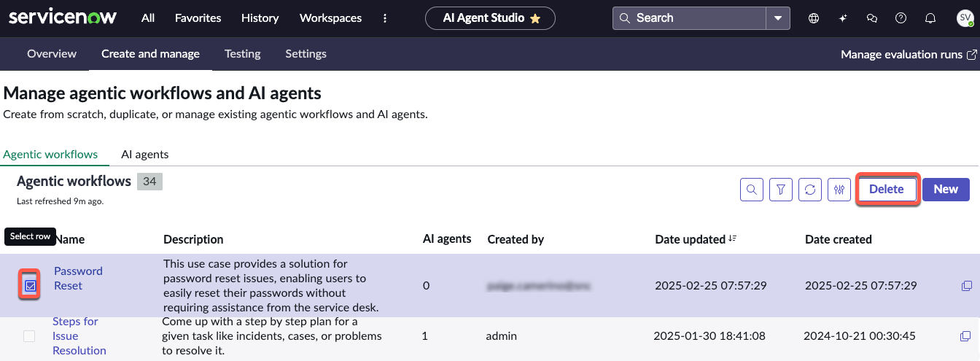Uncheck the Password Reset row checkbox
Viewport: 980px width, 361px height.
pyautogui.click(x=30, y=286)
